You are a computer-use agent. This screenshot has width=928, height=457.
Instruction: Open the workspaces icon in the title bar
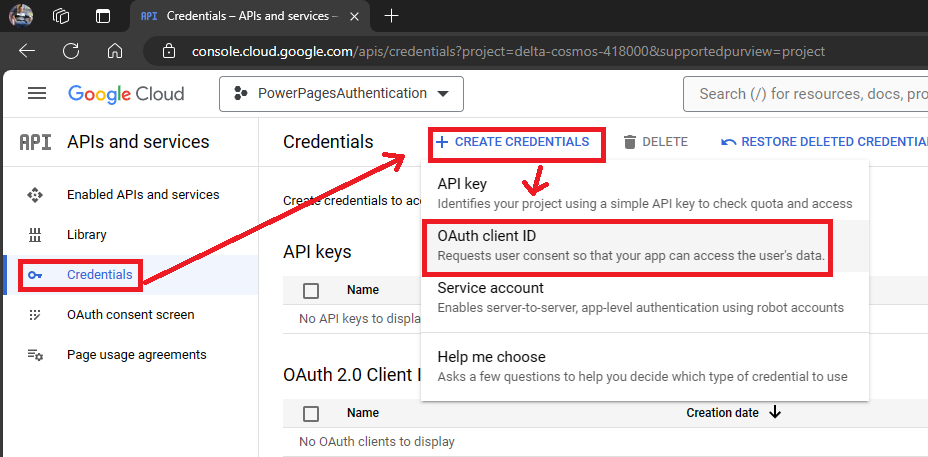point(61,16)
